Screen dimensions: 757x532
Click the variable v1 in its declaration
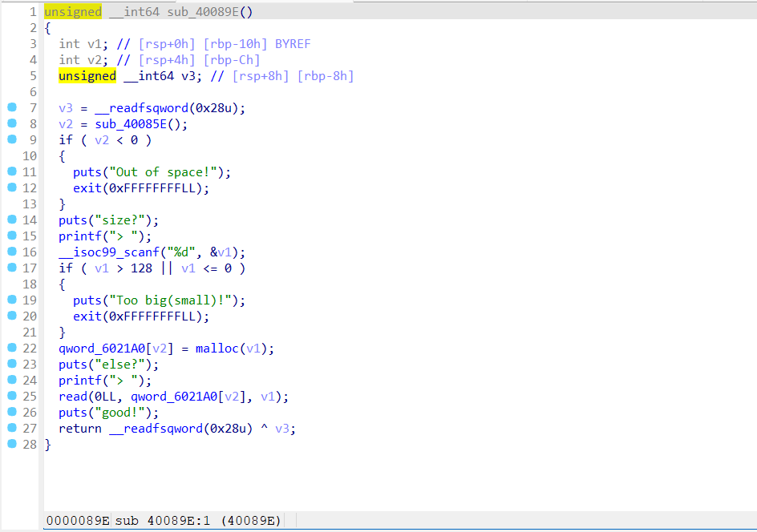91,43
